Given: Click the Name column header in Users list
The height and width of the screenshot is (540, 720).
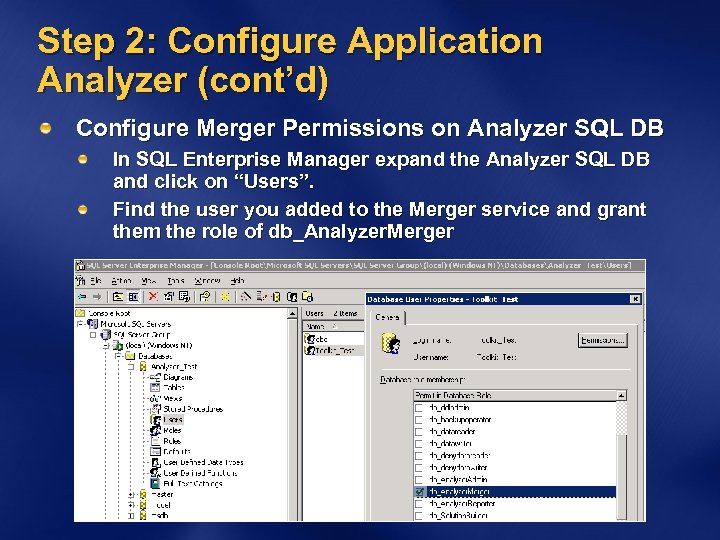Looking at the screenshot, I should [333, 326].
